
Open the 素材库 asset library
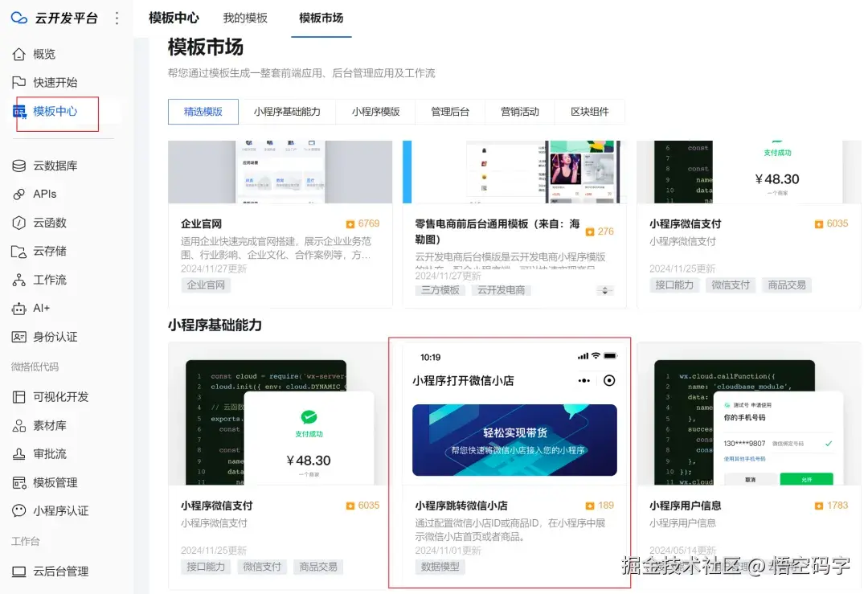[x=48, y=424]
